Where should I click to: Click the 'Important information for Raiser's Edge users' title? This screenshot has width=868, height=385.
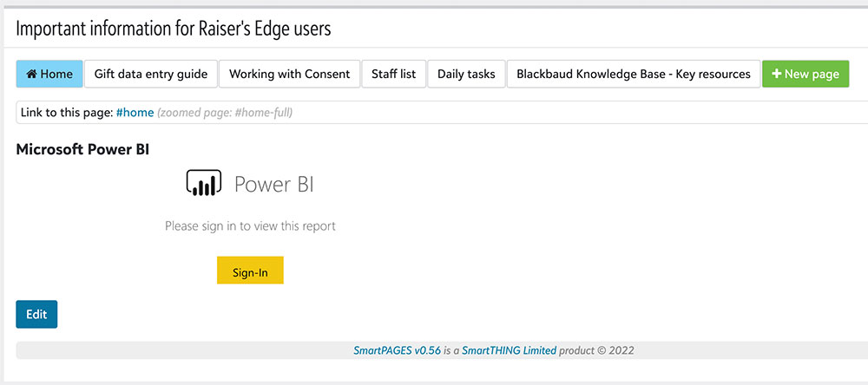pyautogui.click(x=174, y=29)
